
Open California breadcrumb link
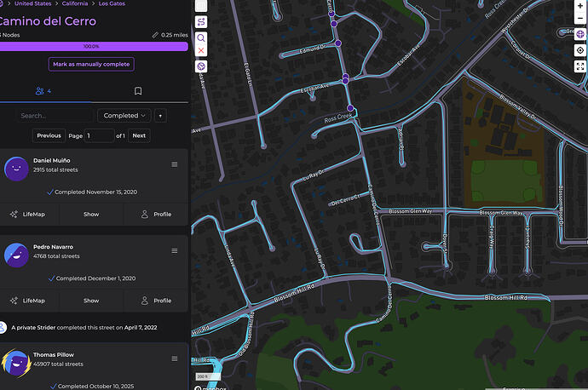coord(75,3)
